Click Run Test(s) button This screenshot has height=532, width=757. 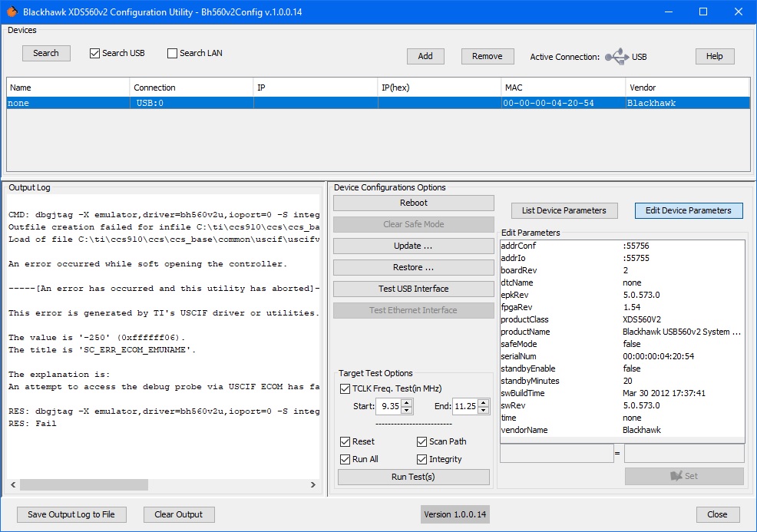[x=414, y=477]
